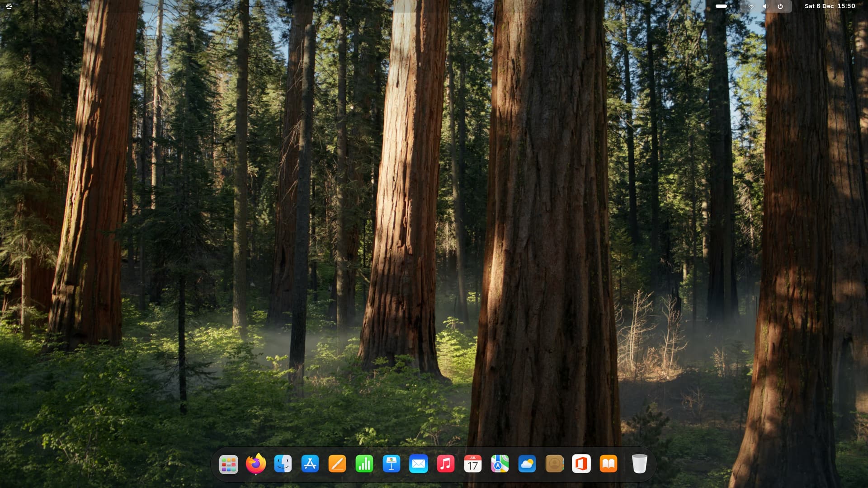Image resolution: width=868 pixels, height=488 pixels.
Task: Click the top-left activities logo
Action: (9, 6)
